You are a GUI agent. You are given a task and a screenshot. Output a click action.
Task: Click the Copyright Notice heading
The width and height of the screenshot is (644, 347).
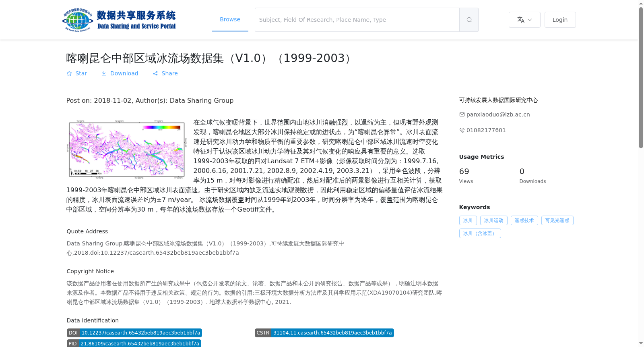point(90,271)
